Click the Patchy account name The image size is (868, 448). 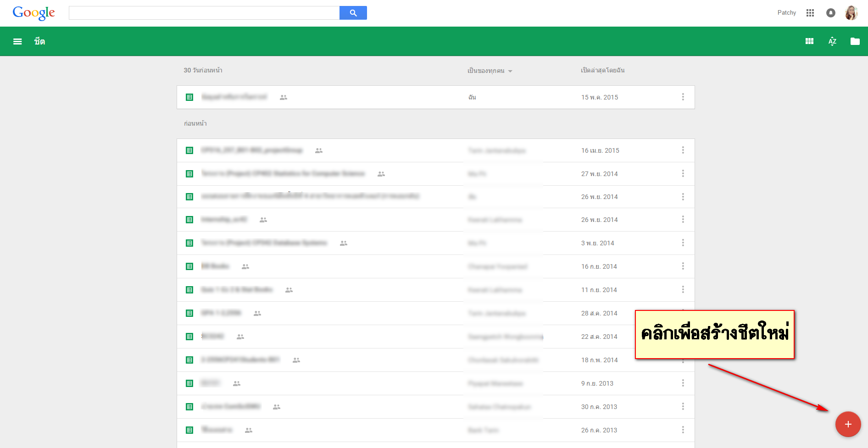[786, 13]
